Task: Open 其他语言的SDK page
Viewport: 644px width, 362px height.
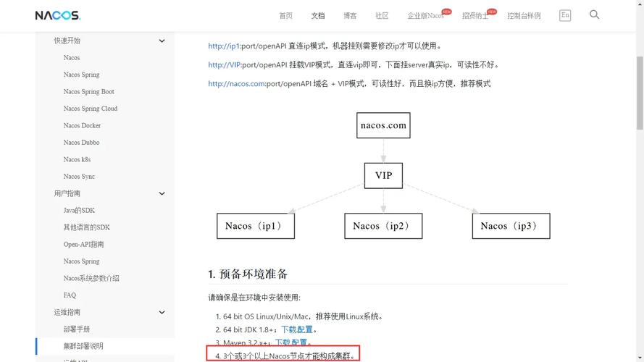Action: [x=87, y=227]
